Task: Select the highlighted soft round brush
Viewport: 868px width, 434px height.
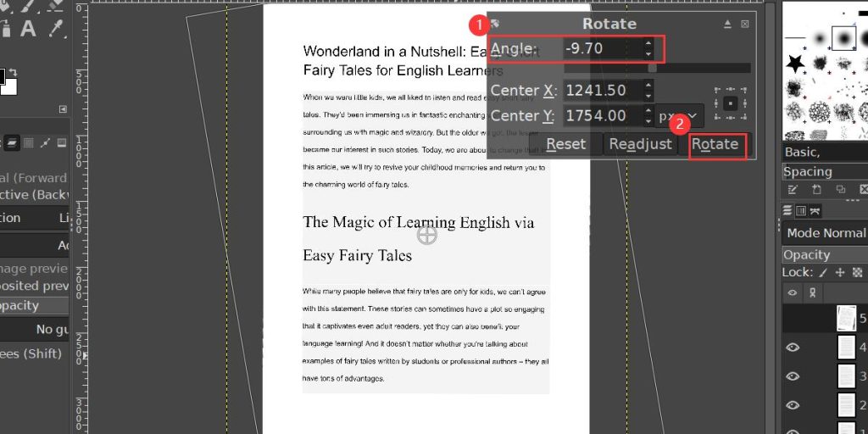Action: [844, 38]
